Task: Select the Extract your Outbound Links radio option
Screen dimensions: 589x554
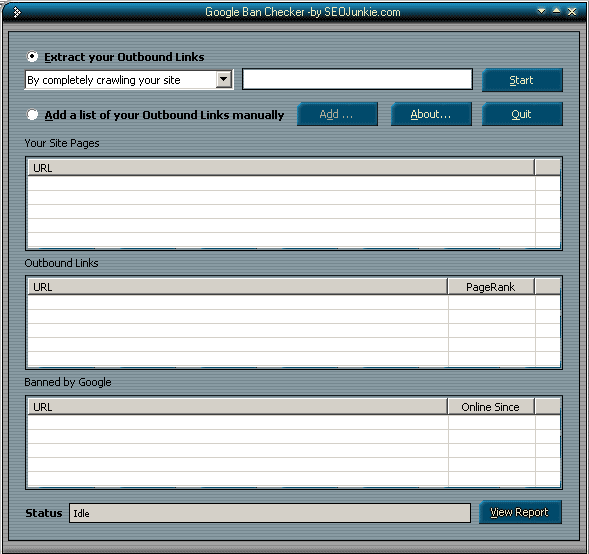Action: click(32, 57)
